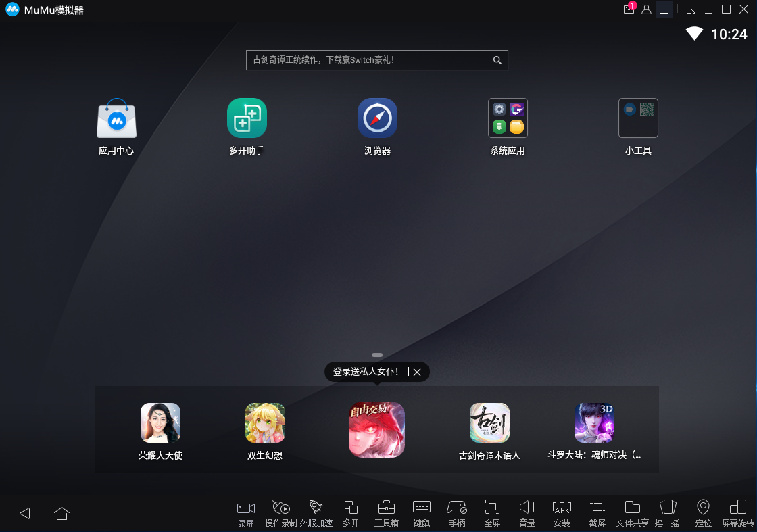Close the 登录送私人女仆 tooltip

point(417,372)
